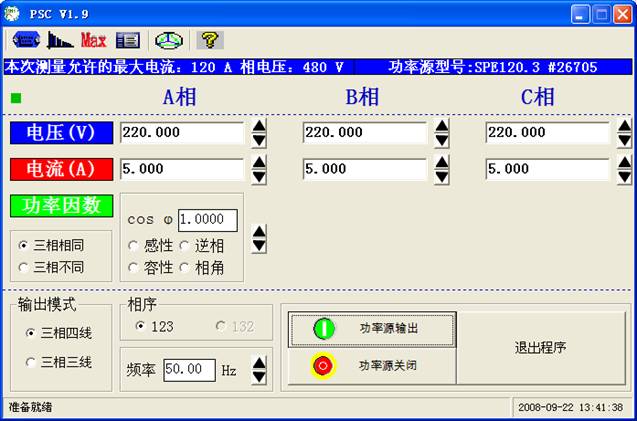This screenshot has height=421, width=637.
Task: Choose the 三相三线 output mode
Action: tap(31, 362)
